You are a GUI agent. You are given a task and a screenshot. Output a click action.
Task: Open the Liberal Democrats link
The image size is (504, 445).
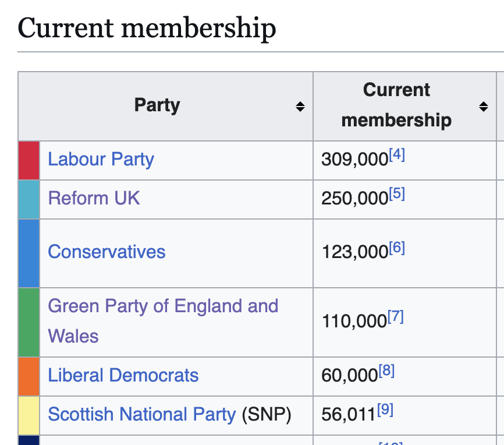click(x=123, y=375)
